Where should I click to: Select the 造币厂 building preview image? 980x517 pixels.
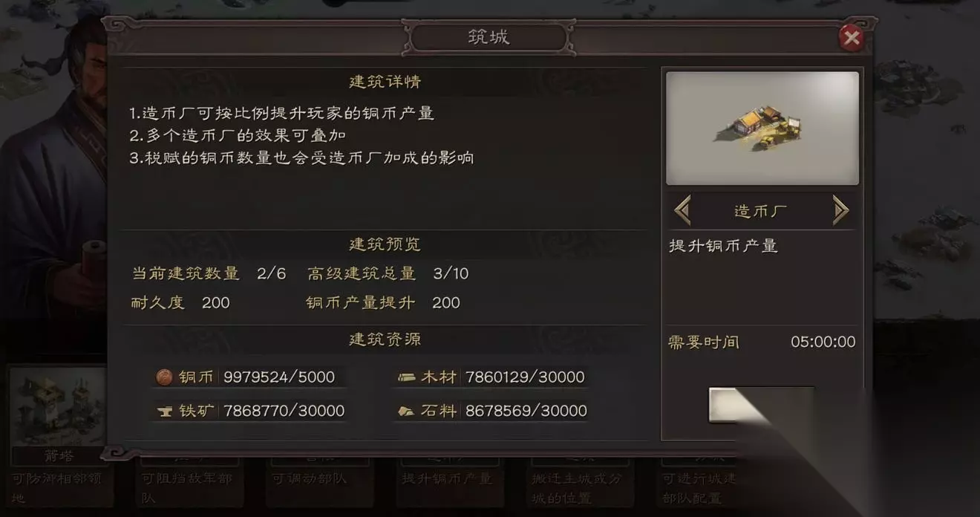tap(762, 128)
